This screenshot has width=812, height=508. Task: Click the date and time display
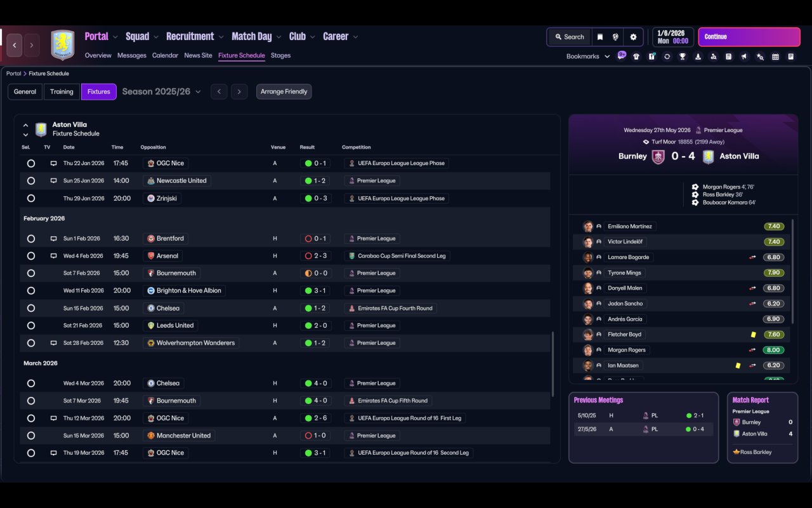tap(672, 37)
